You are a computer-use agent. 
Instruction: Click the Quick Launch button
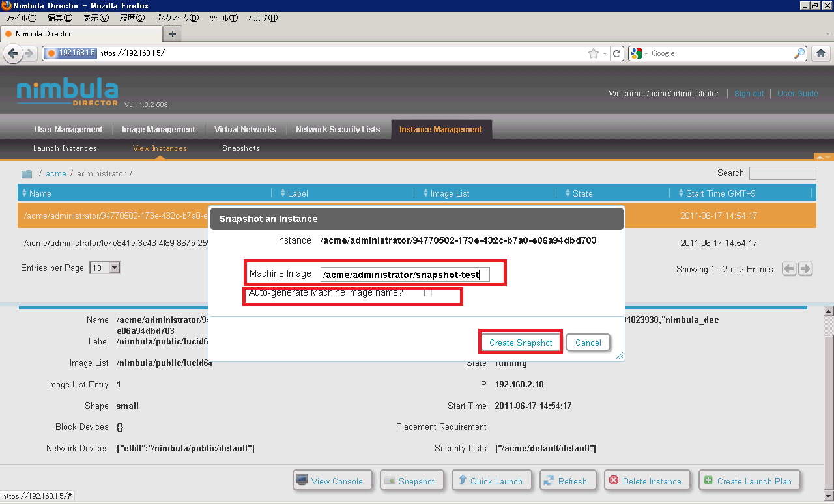[x=492, y=481]
